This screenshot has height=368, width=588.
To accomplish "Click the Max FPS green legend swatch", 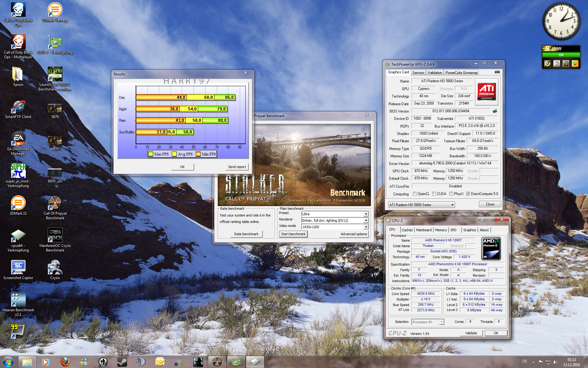I will [151, 154].
